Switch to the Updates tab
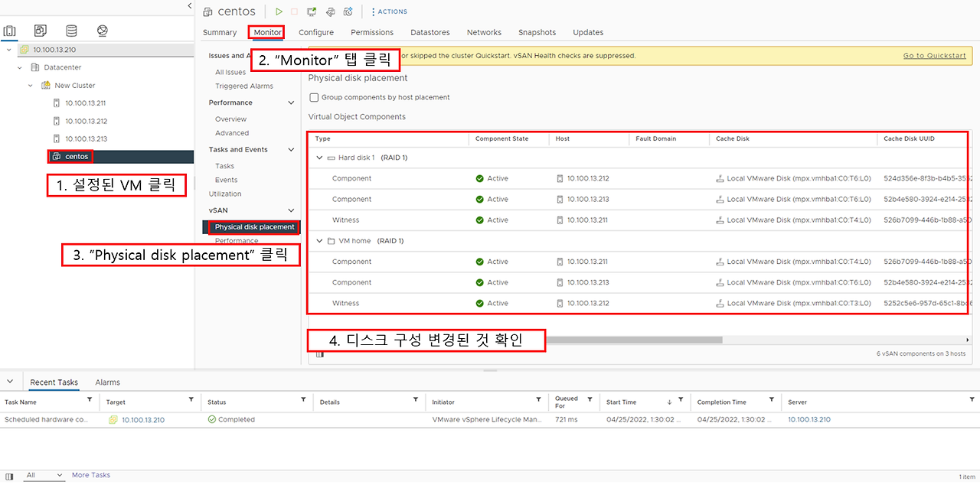Screen dimensions: 980x485 pyautogui.click(x=588, y=32)
